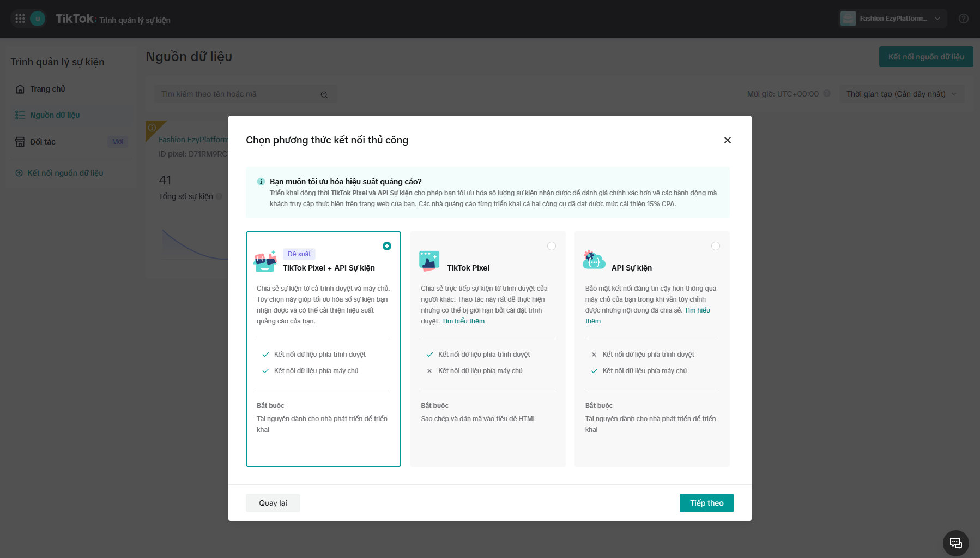This screenshot has width=980, height=558.
Task: Click Tìm hiểu thêm in TikTok Pixel card
Action: 463,321
